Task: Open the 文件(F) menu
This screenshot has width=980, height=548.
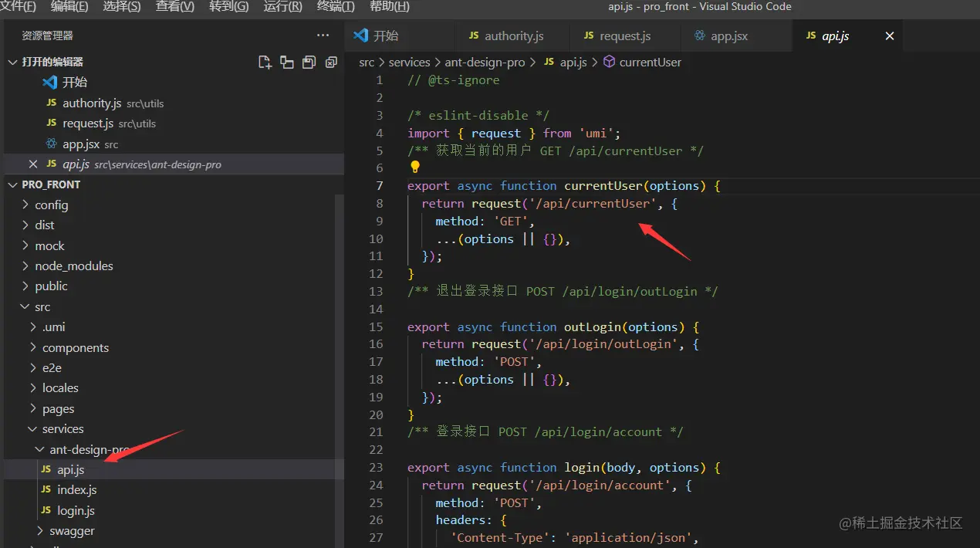Action: pyautogui.click(x=19, y=7)
